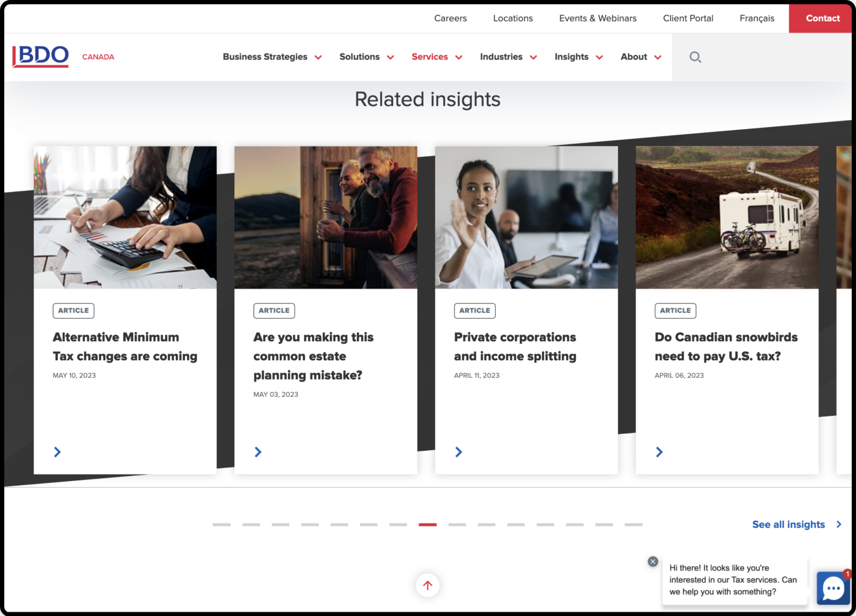Image resolution: width=856 pixels, height=616 pixels.
Task: Click the See all insights link
Action: (x=789, y=524)
